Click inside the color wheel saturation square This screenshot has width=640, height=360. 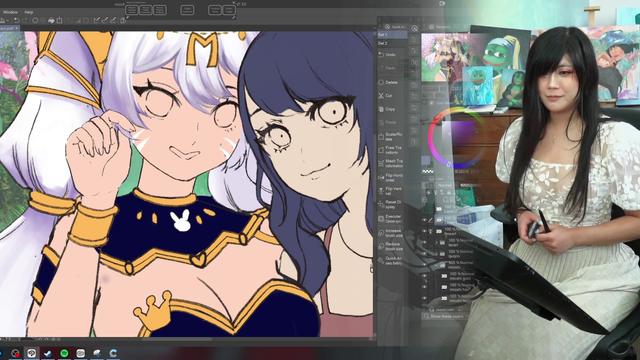tap(459, 137)
